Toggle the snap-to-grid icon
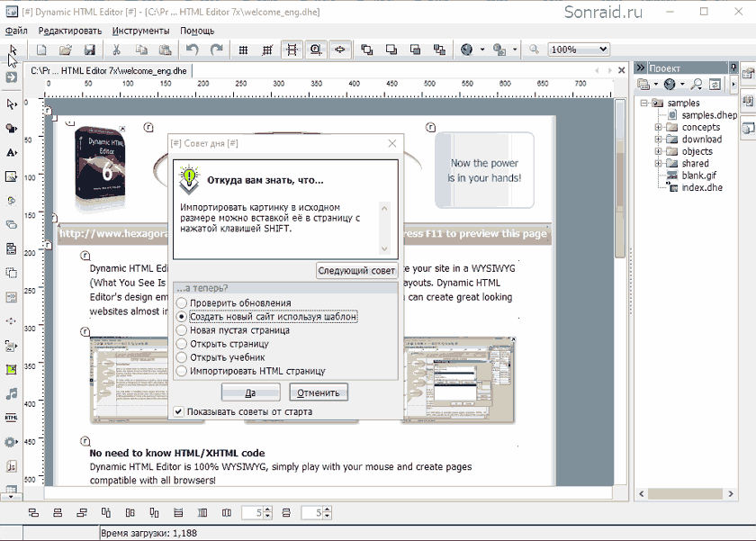The image size is (756, 541). [x=267, y=50]
